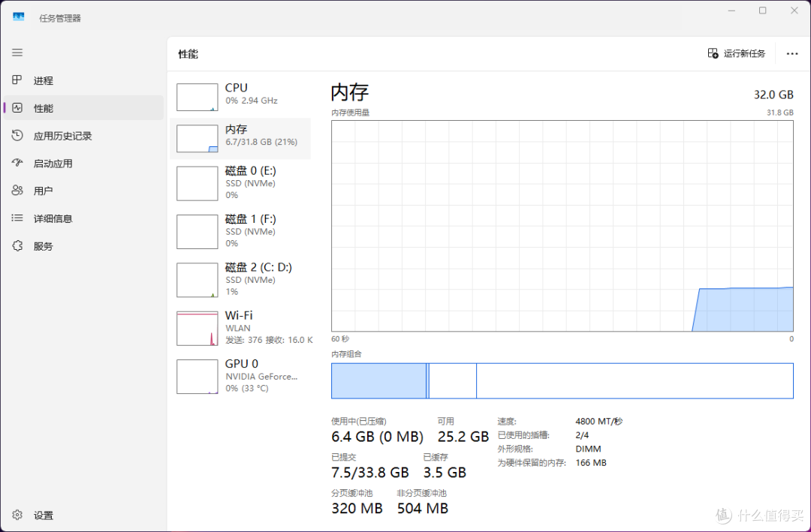Click the App history (应用历史记录) clock icon
Screen dimensions: 811x532
pos(17,136)
